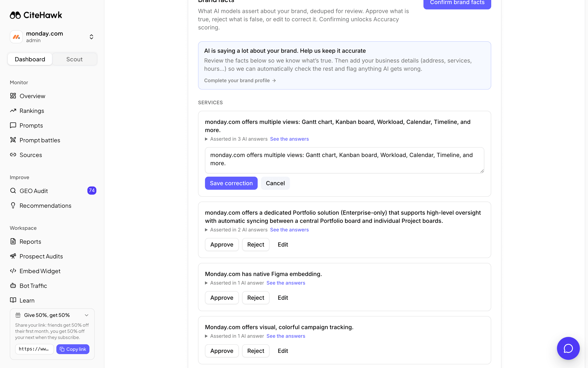The image size is (588, 368).
Task: Open the workspace switcher chevrons
Action: pos(91,37)
